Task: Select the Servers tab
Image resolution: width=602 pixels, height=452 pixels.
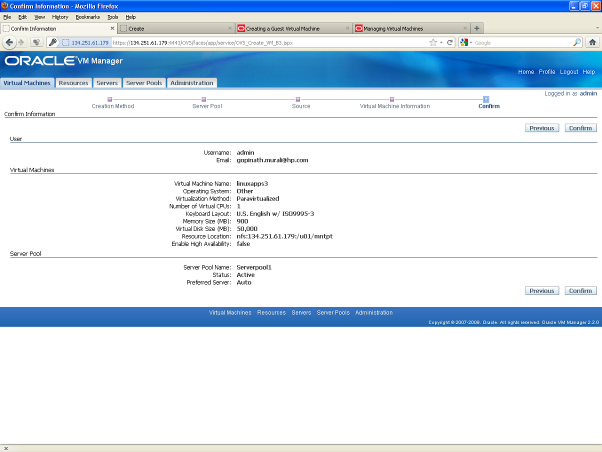Action: pyautogui.click(x=107, y=83)
